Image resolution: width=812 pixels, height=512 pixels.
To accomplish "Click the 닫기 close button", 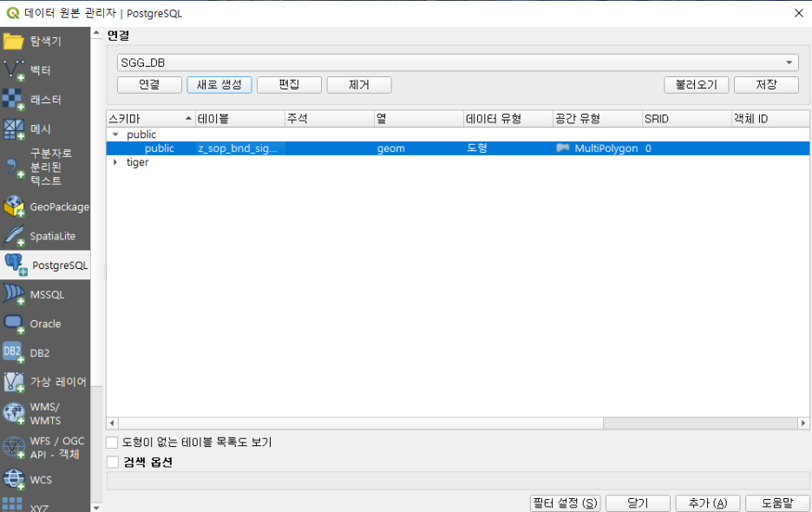I will pyautogui.click(x=638, y=503).
